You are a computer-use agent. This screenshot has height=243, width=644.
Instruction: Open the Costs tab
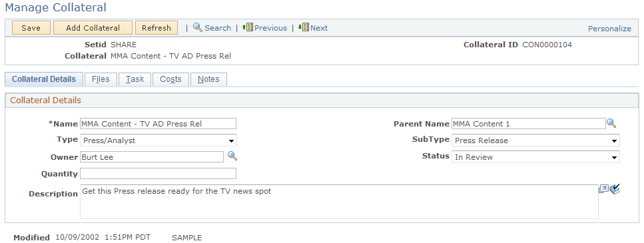[x=170, y=79]
